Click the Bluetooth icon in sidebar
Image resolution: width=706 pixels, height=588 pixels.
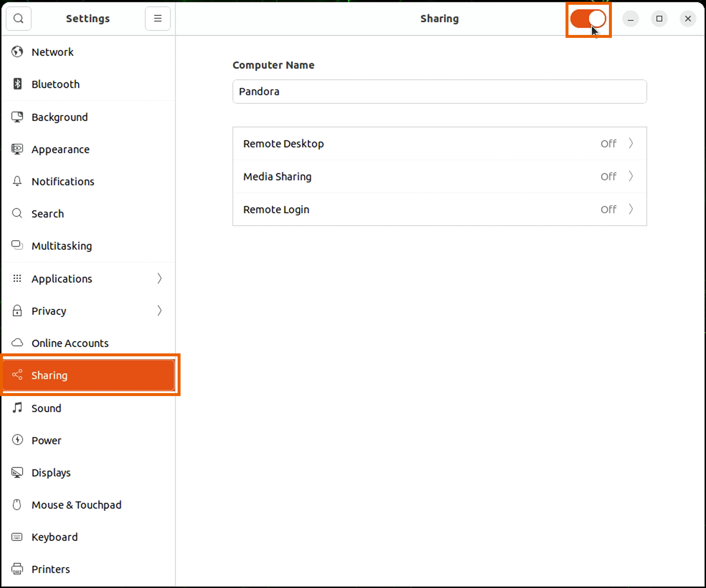pos(17,84)
